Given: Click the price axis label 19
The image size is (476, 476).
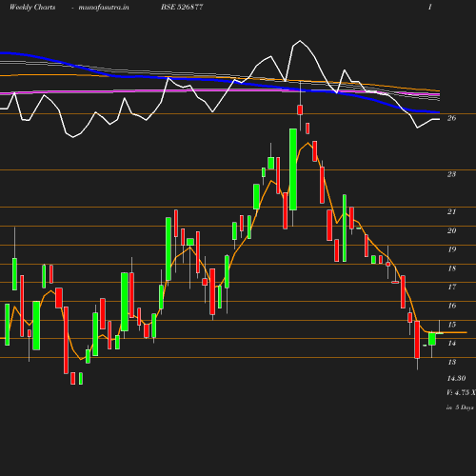Looking at the screenshot, I should pyautogui.click(x=451, y=249).
